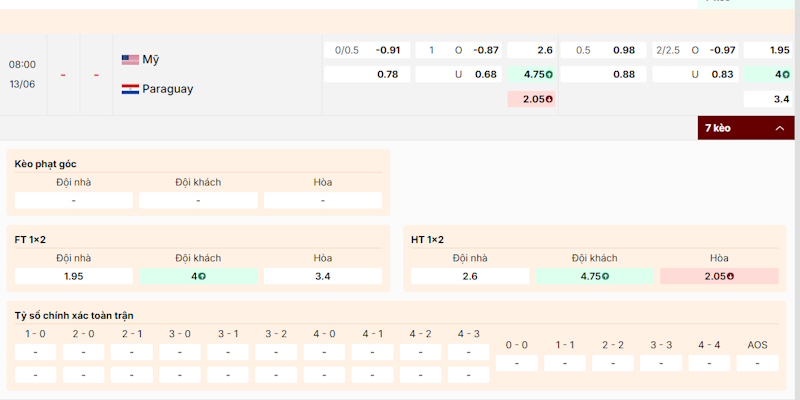The height and width of the screenshot is (400, 800).
Task: Pick 3.4 odds in the match row
Action: point(768,99)
